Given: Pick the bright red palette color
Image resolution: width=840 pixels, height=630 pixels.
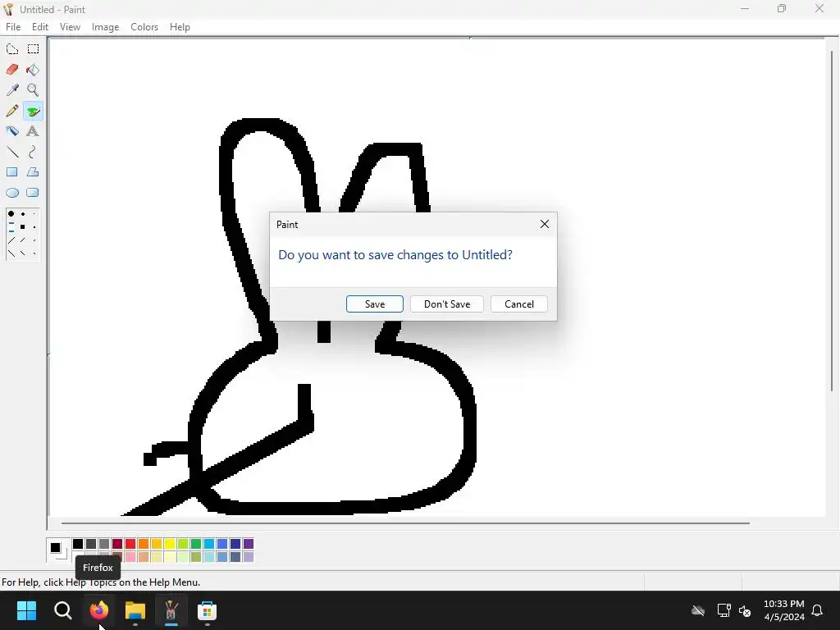Looking at the screenshot, I should [130, 544].
